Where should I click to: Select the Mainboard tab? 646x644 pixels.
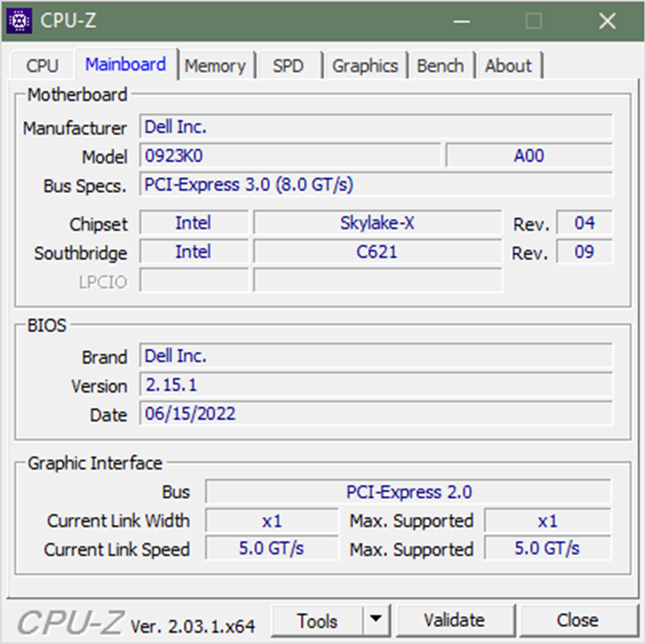tap(126, 64)
